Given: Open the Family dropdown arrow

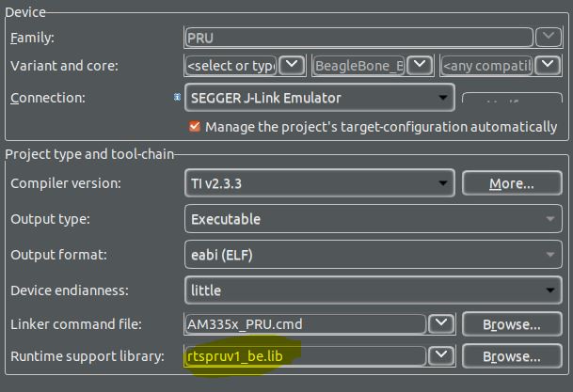Looking at the screenshot, I should click(549, 38).
